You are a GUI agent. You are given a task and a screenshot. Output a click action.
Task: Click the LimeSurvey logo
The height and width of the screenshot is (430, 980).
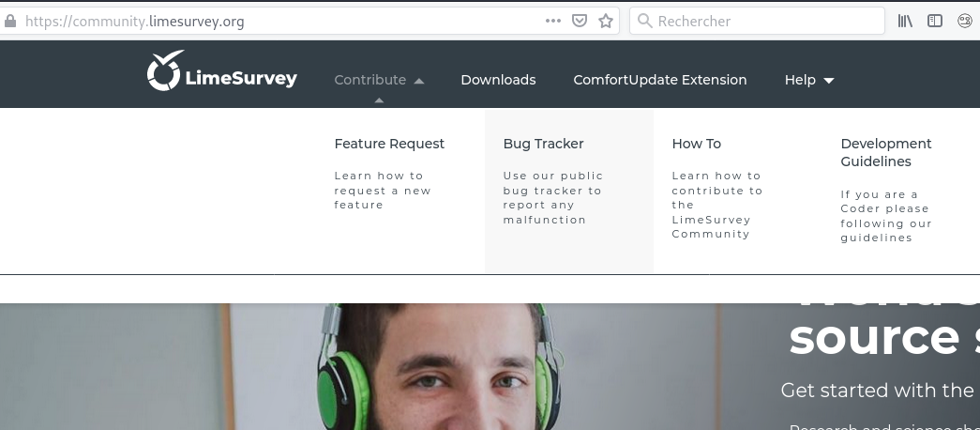(222, 70)
